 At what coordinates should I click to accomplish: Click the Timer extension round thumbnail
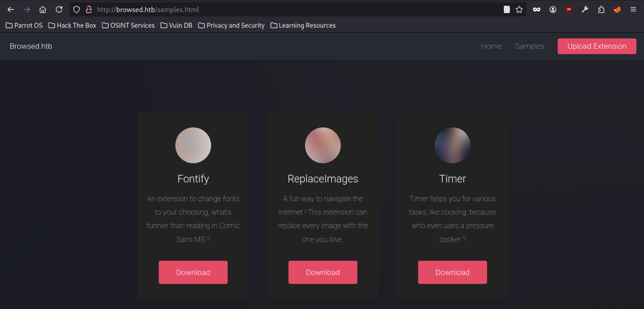(452, 145)
